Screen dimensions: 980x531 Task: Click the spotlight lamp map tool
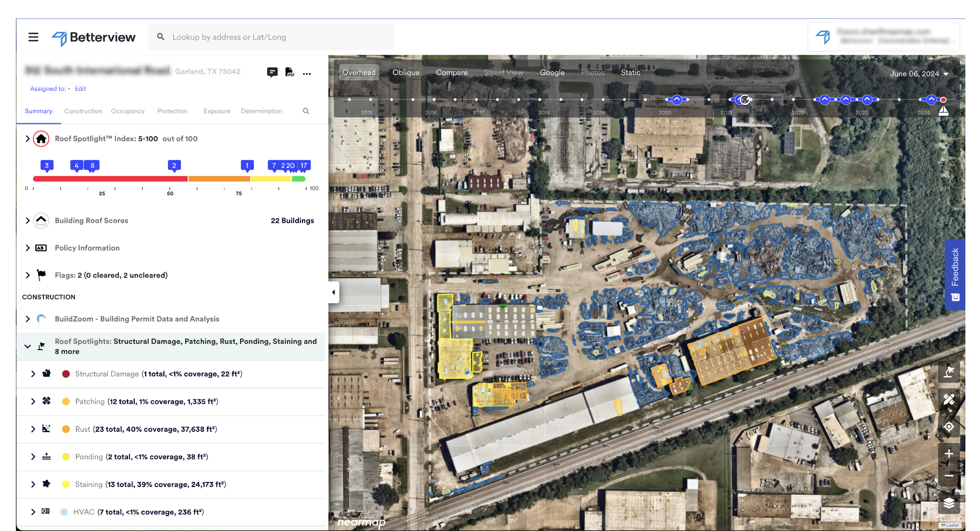(x=949, y=372)
